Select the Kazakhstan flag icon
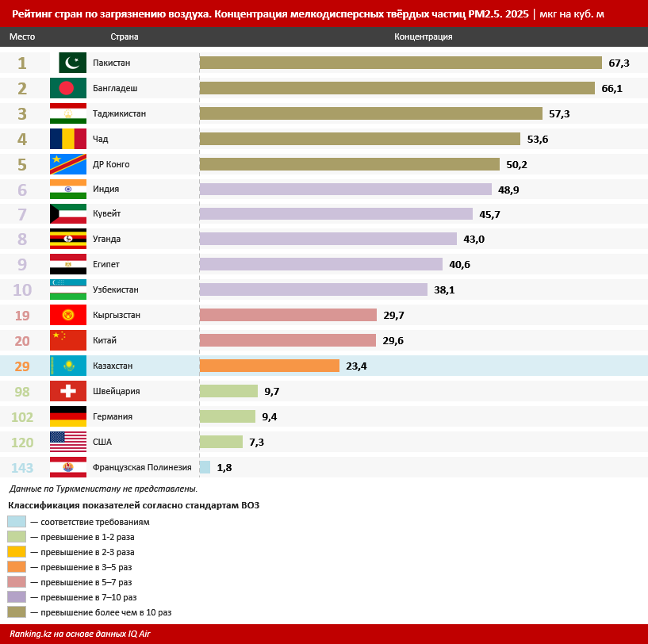The height and width of the screenshot is (644, 648). click(68, 366)
